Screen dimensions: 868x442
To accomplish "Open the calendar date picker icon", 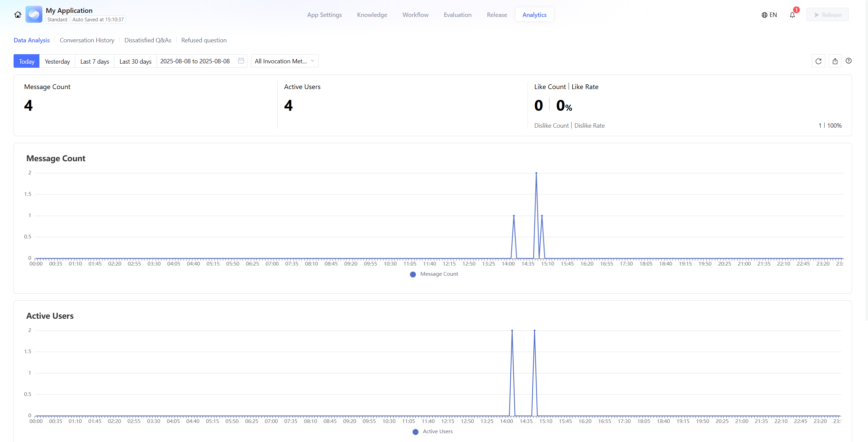I will pyautogui.click(x=241, y=61).
